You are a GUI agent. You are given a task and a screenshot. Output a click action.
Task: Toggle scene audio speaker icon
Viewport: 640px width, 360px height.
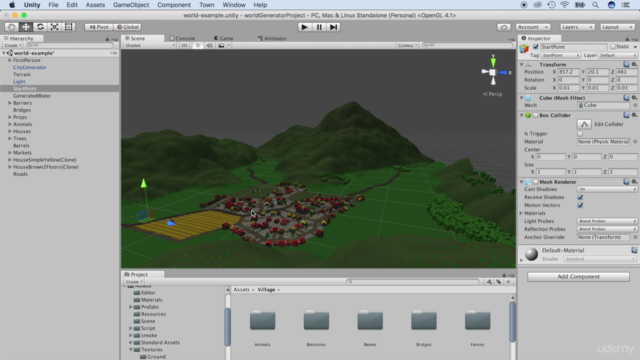coord(209,45)
